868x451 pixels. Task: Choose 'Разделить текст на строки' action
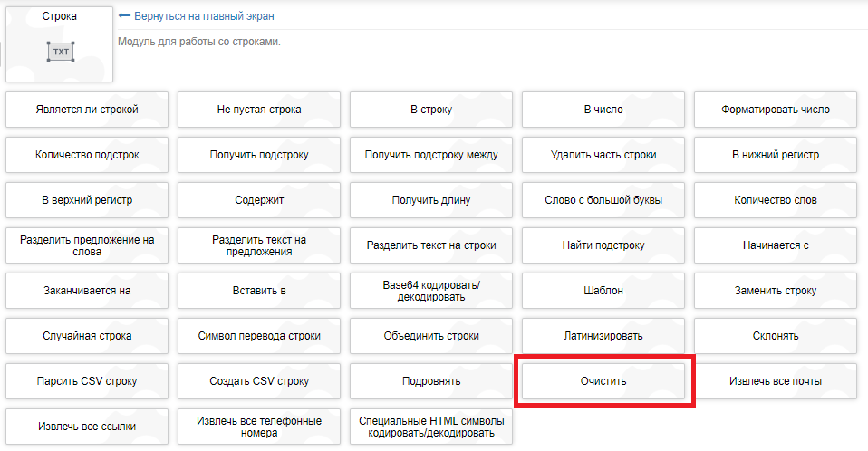tap(431, 245)
